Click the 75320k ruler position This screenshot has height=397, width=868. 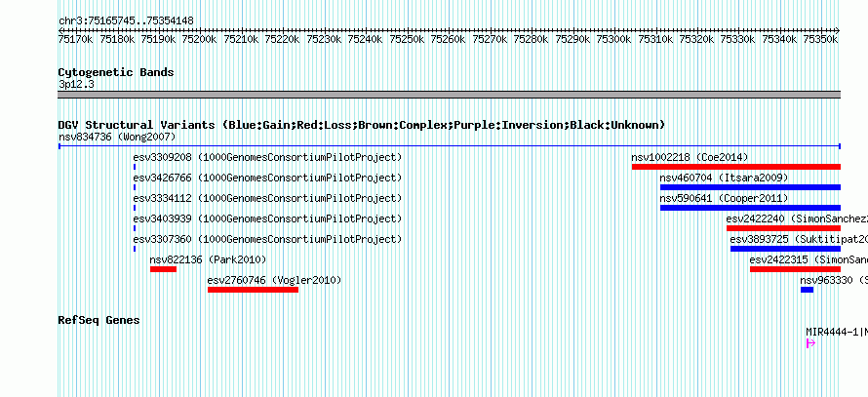pos(696,39)
